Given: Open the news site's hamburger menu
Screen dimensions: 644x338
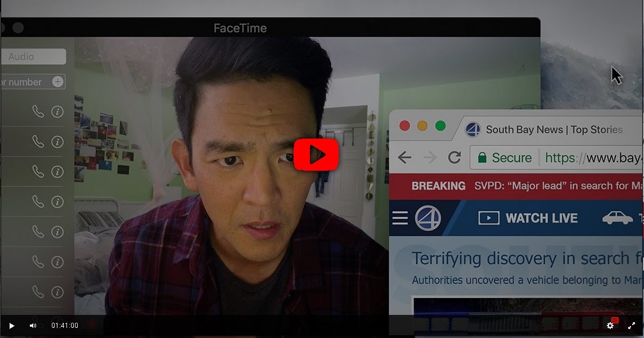Looking at the screenshot, I should click(400, 218).
